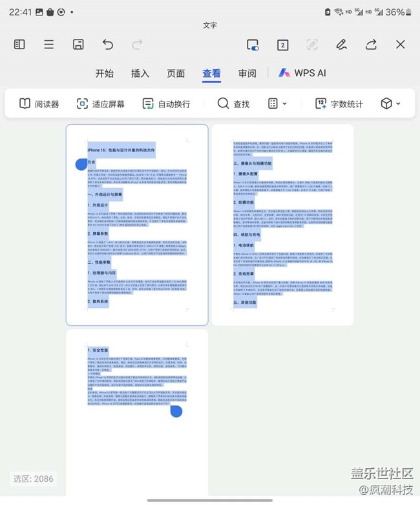Expand the grid layout dropdown
This screenshot has width=420, height=505.
click(x=277, y=104)
